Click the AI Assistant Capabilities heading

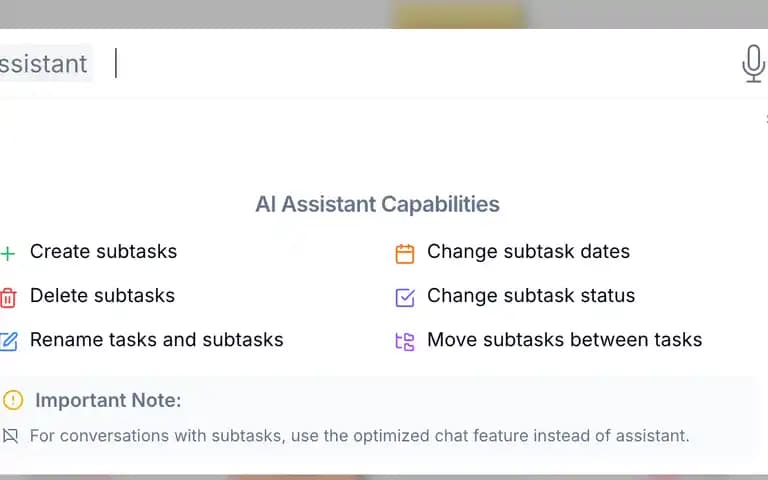[x=377, y=204]
